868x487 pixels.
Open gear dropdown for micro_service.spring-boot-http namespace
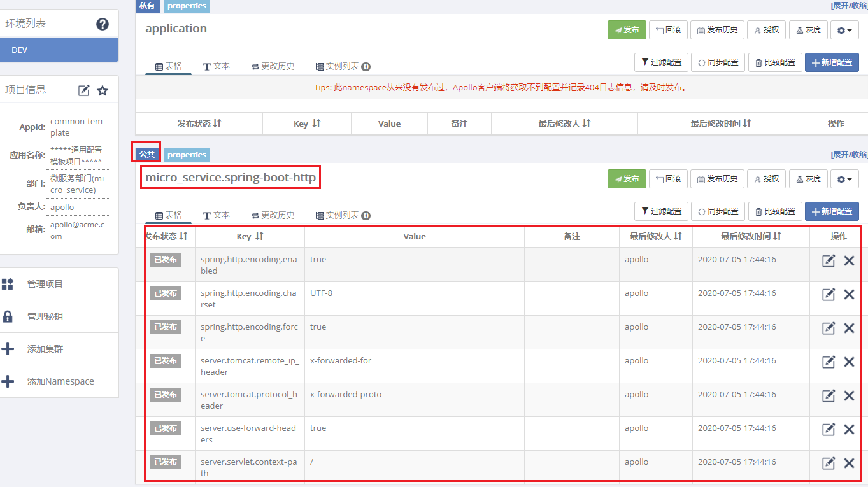pyautogui.click(x=844, y=179)
